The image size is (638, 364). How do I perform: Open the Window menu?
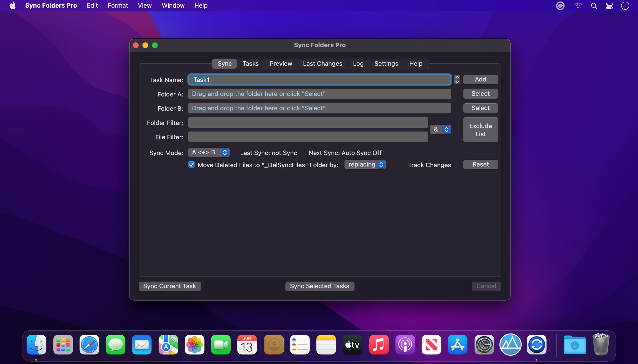tap(173, 5)
